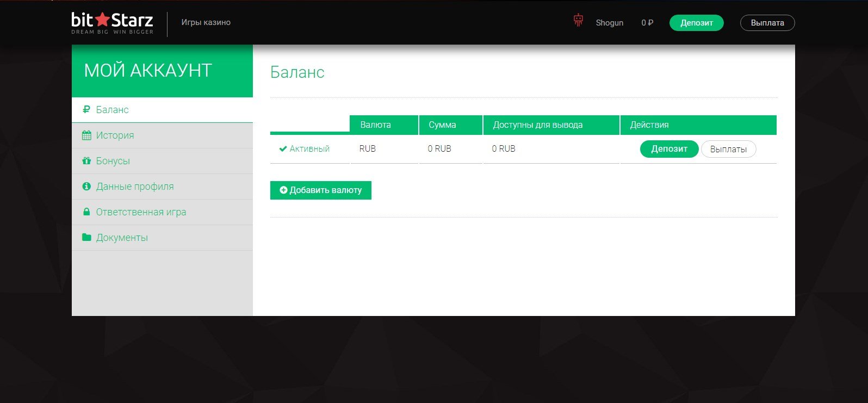This screenshot has width=868, height=403.
Task: Click the info icon beside Данные профиля
Action: (86, 186)
